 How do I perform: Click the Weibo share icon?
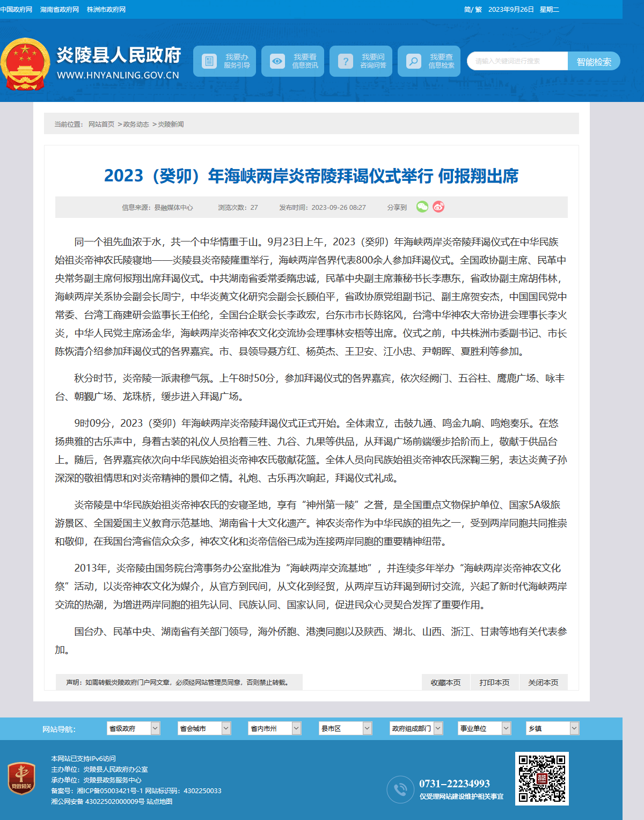438,207
